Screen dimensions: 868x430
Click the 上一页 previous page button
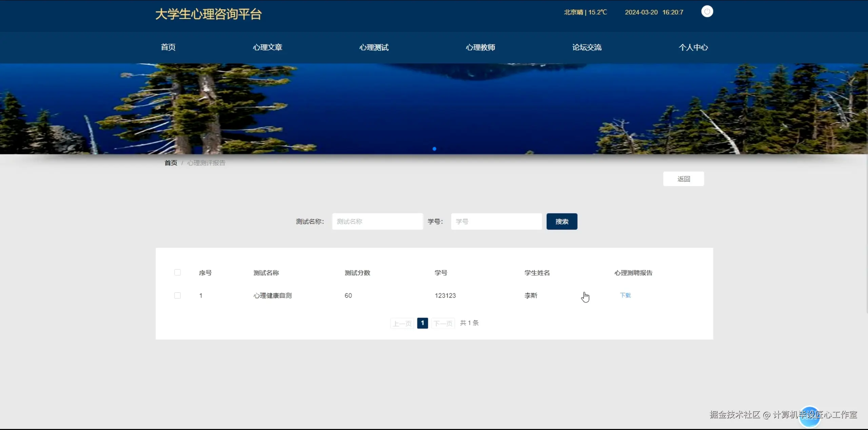[402, 324]
